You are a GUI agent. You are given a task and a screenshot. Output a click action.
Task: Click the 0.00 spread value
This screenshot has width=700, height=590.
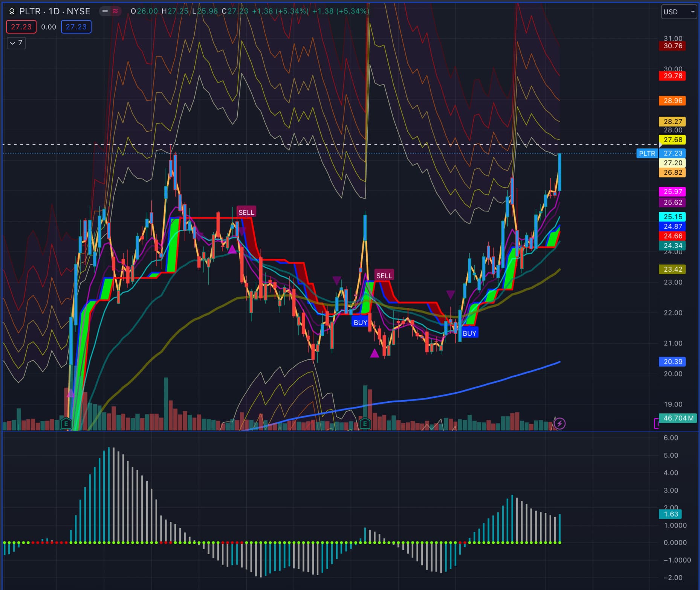[49, 27]
